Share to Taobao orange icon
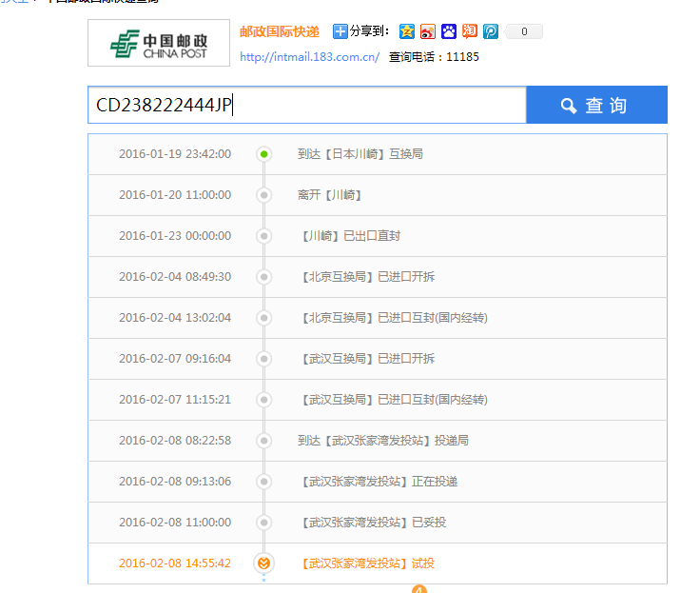This screenshot has width=700, height=593. (470, 31)
